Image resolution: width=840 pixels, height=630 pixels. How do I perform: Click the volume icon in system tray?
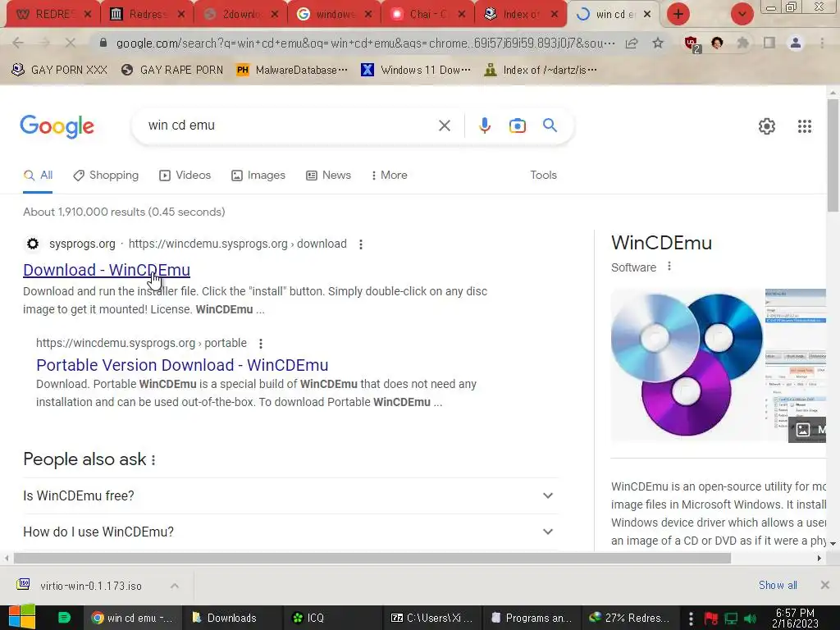coord(751,619)
